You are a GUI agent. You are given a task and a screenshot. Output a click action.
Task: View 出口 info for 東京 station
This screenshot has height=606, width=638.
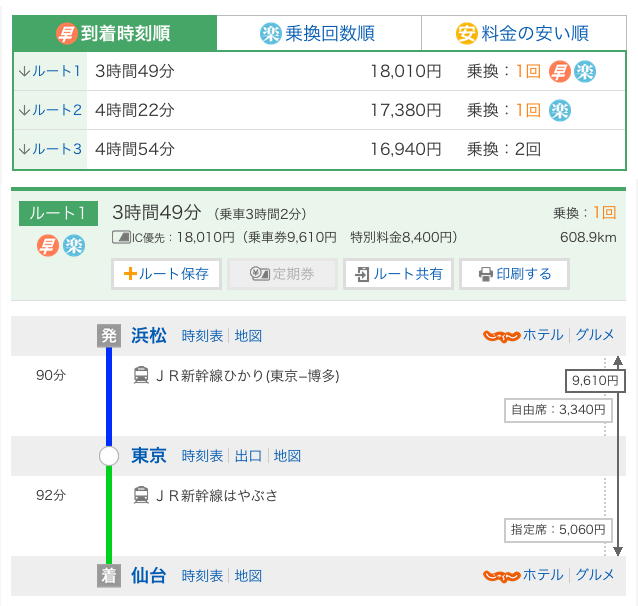tap(248, 456)
